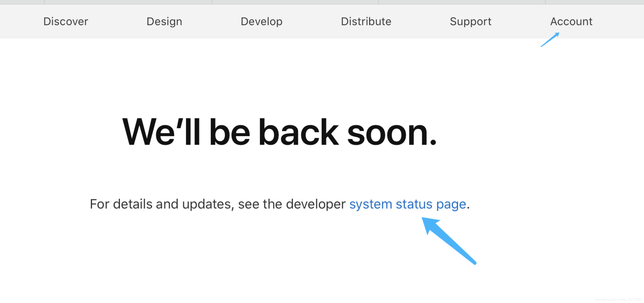Open the Distribute menu item
This screenshot has height=303, width=644.
(366, 21)
